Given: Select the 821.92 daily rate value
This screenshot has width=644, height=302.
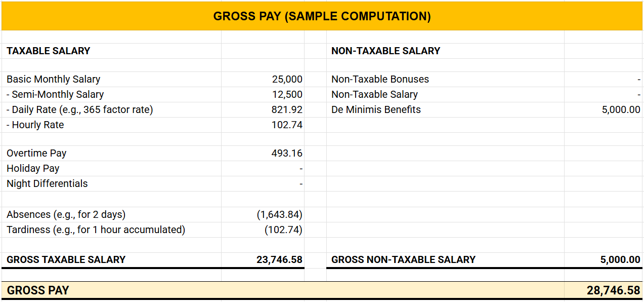Looking at the screenshot, I should tap(287, 109).
